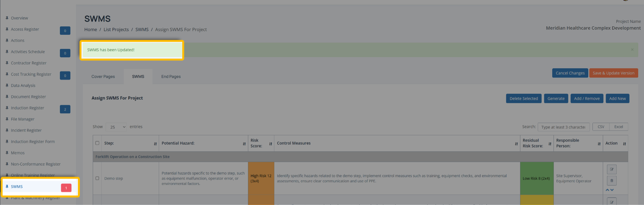The image size is (644, 205).
Task: Move Demo step up with arrow
Action: [x=608, y=190]
